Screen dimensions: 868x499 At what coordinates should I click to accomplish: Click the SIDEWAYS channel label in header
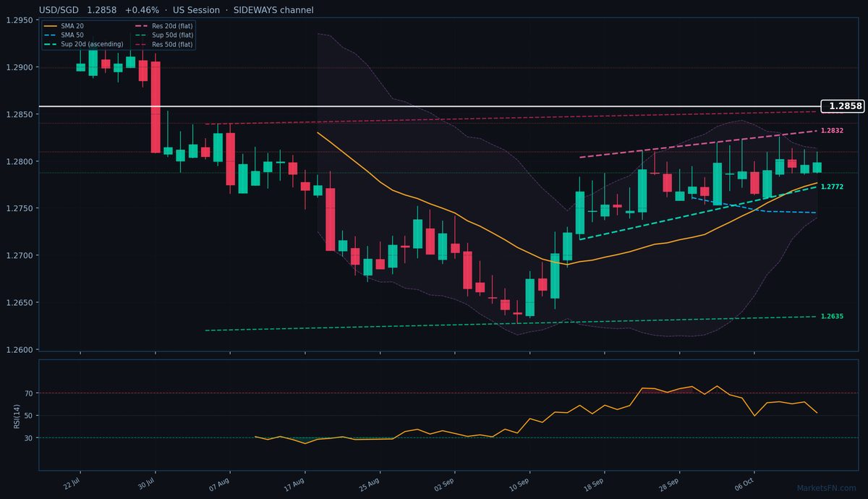coord(273,10)
